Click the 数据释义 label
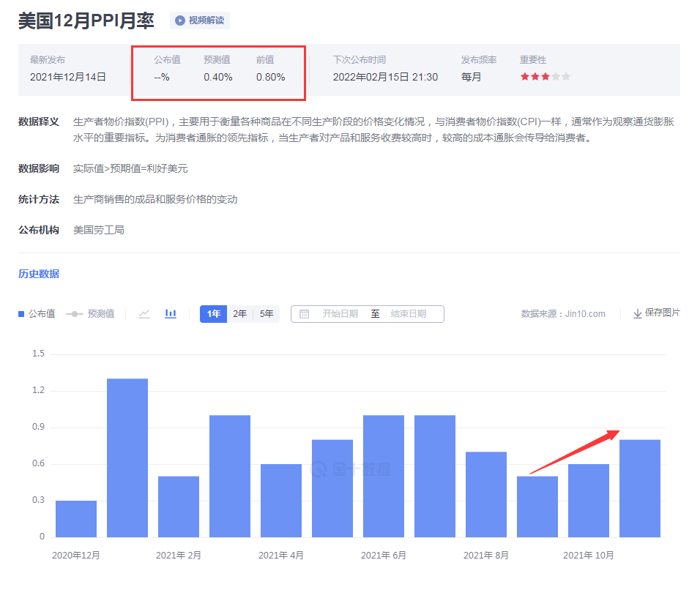This screenshot has height=590, width=700. (x=39, y=122)
